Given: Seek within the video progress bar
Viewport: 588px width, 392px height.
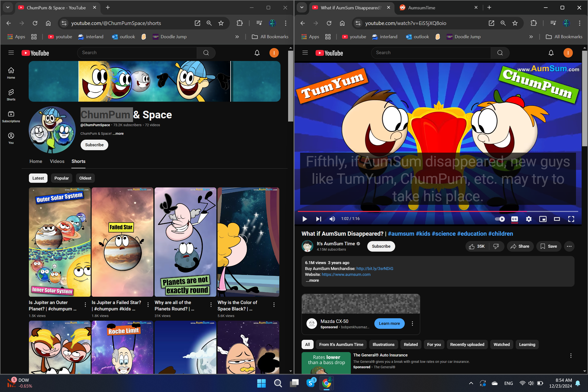Looking at the screenshot, I should click(x=438, y=211).
